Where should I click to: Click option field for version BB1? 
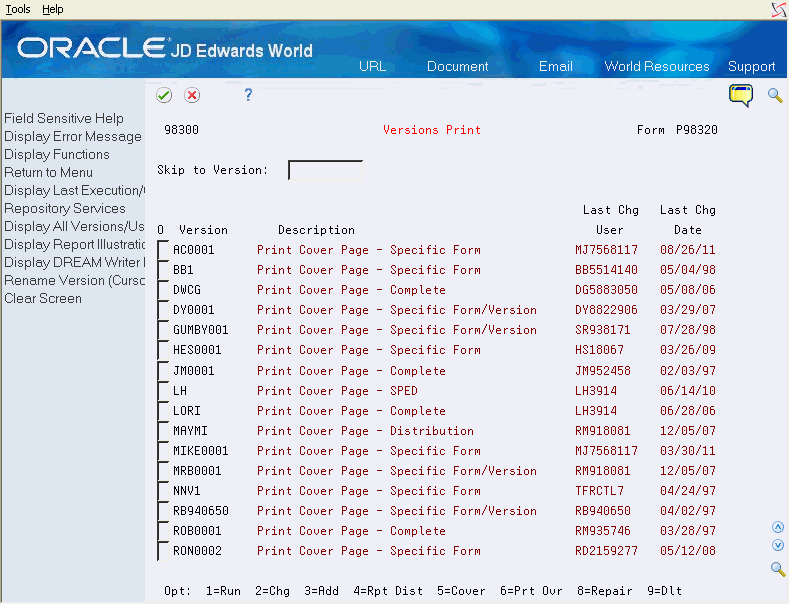coord(163,270)
